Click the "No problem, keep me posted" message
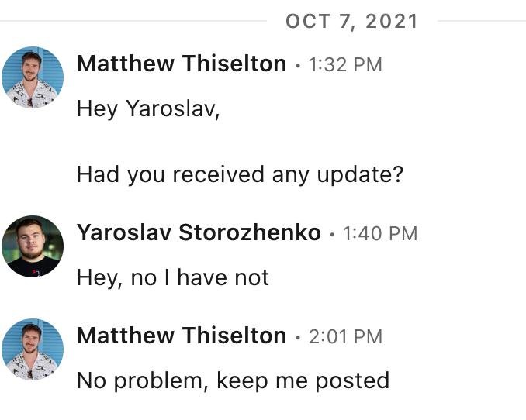 click(x=233, y=380)
